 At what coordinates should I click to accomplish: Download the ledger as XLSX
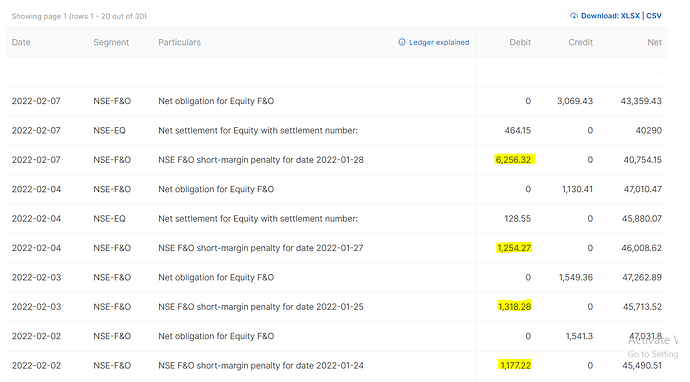point(630,16)
